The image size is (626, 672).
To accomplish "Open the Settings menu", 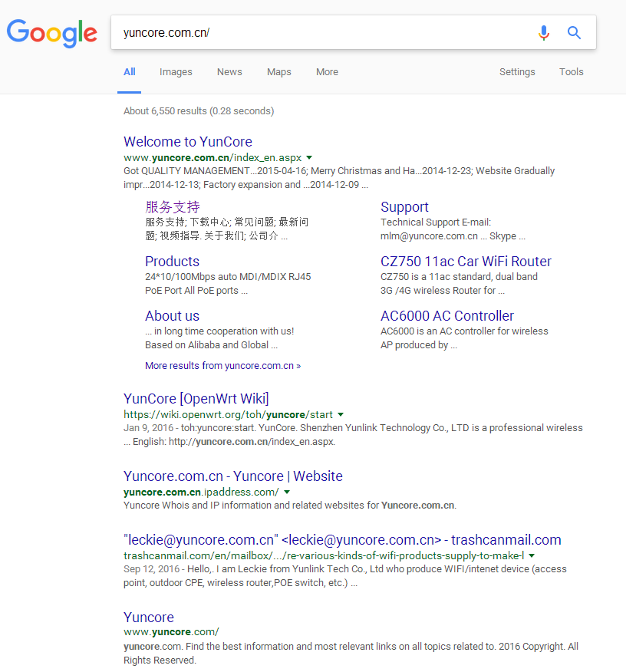I will point(517,72).
